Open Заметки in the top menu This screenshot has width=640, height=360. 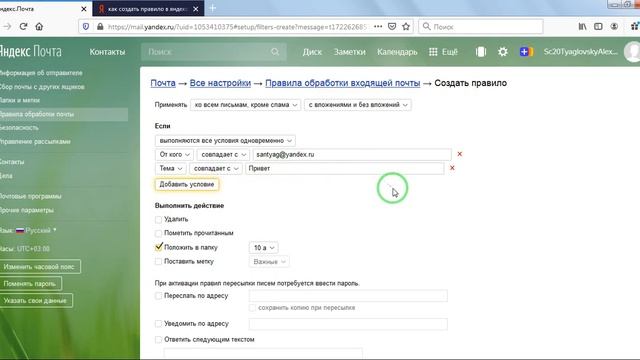(x=349, y=52)
